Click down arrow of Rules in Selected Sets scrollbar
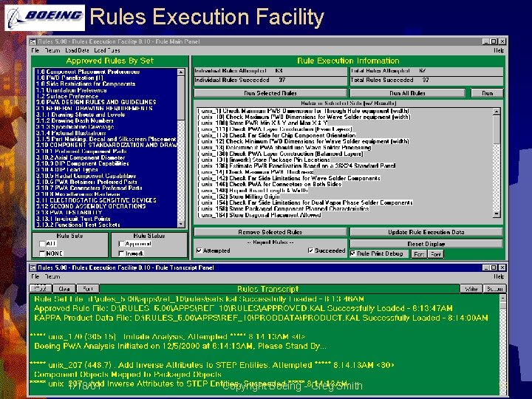Screen dimensions: 532x399 click(x=497, y=214)
